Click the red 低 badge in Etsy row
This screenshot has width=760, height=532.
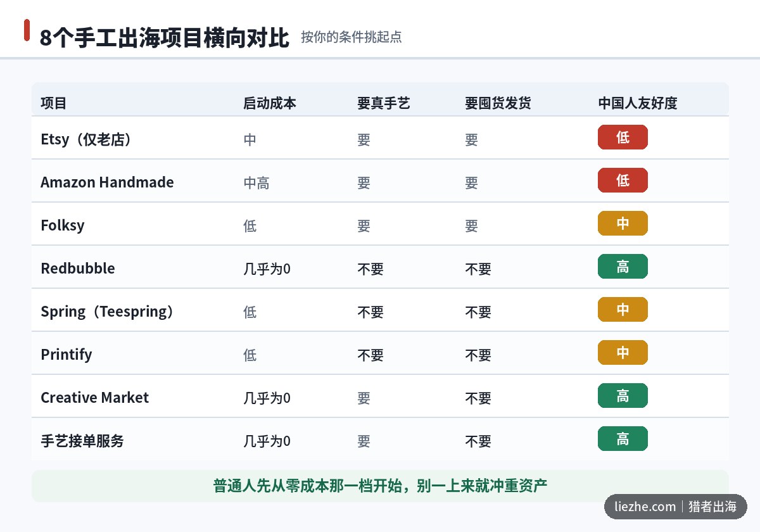click(623, 137)
